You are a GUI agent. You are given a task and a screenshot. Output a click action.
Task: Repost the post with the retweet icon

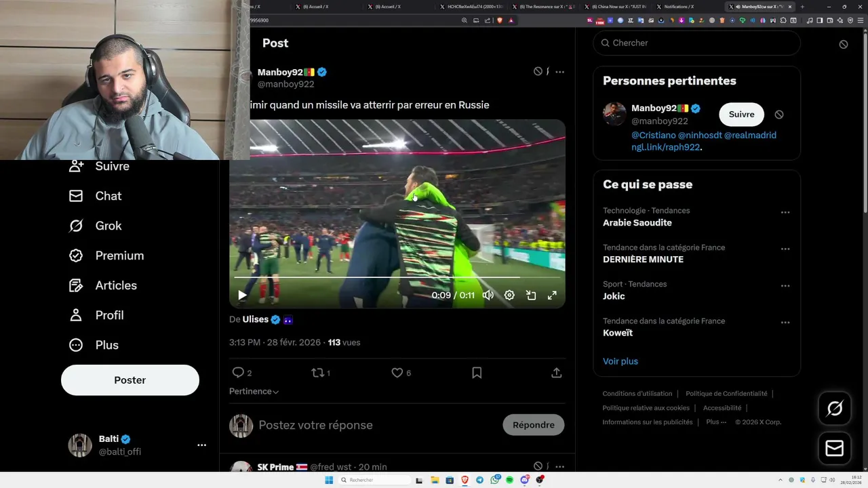[x=317, y=373]
